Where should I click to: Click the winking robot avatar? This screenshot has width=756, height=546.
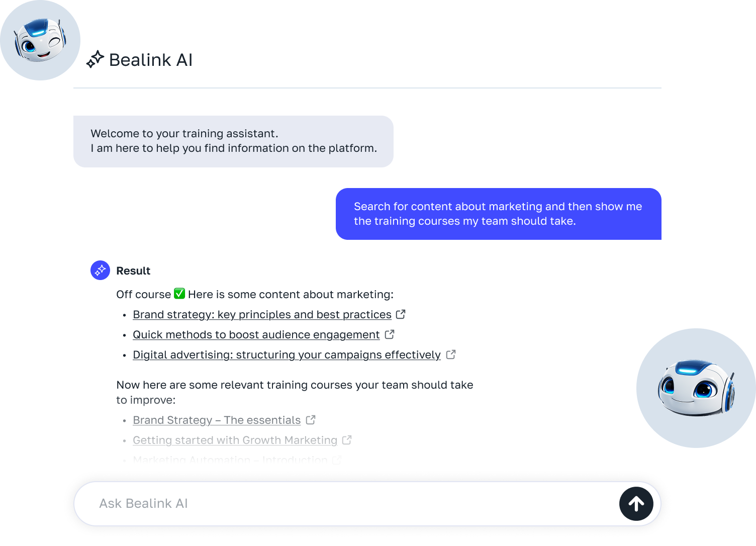(x=40, y=40)
